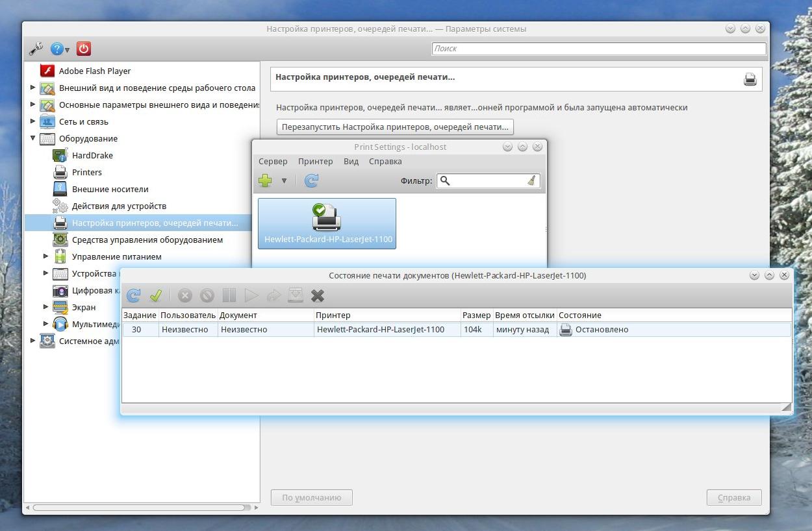The image size is (812, 531).
Task: Open Внешние носители module
Action: tap(110, 189)
